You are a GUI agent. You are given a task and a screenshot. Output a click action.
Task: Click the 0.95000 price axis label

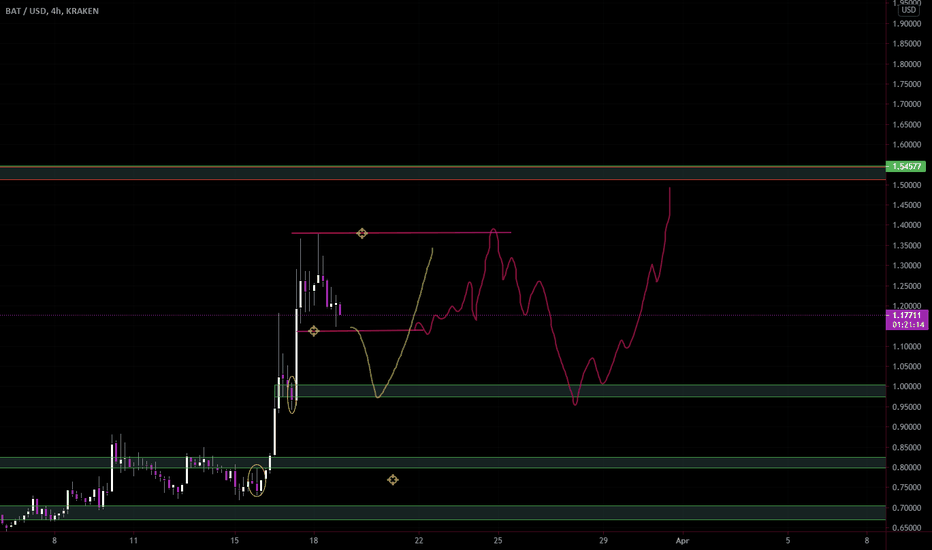(906, 407)
